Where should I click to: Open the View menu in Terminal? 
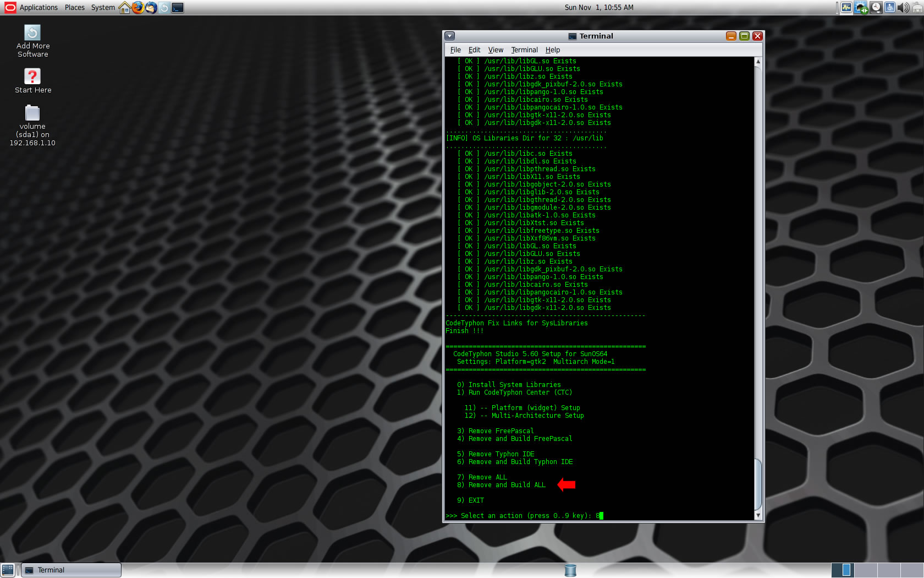(496, 50)
